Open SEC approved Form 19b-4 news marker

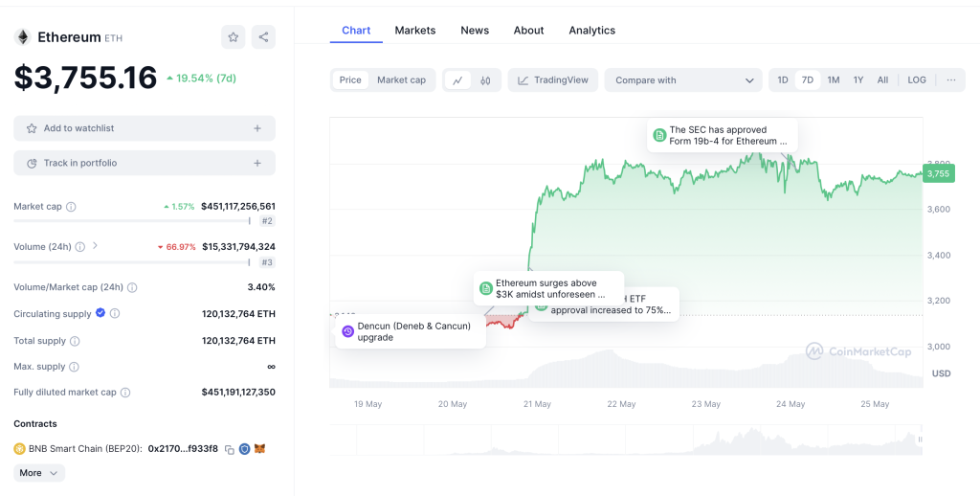tap(722, 135)
